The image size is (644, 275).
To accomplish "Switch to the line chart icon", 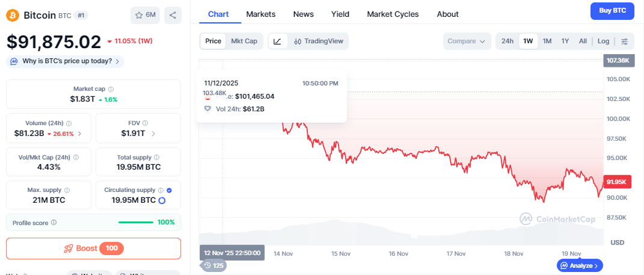I will [277, 41].
